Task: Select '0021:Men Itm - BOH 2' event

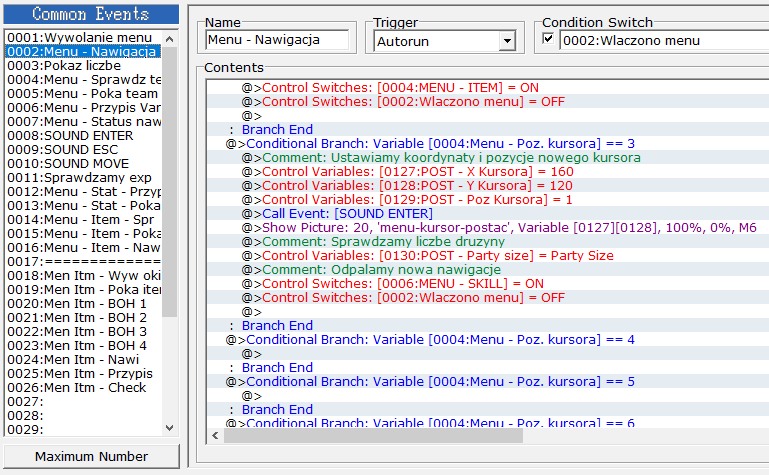Action: [x=82, y=317]
